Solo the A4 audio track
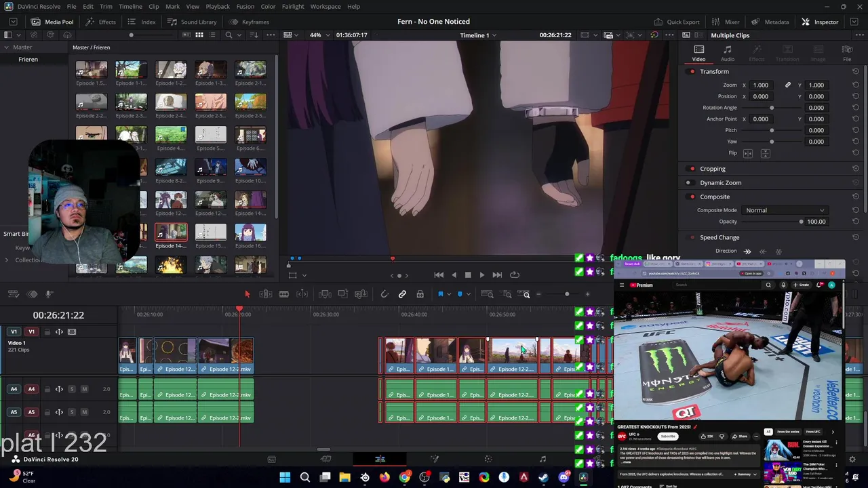This screenshot has width=868, height=488. (72, 389)
